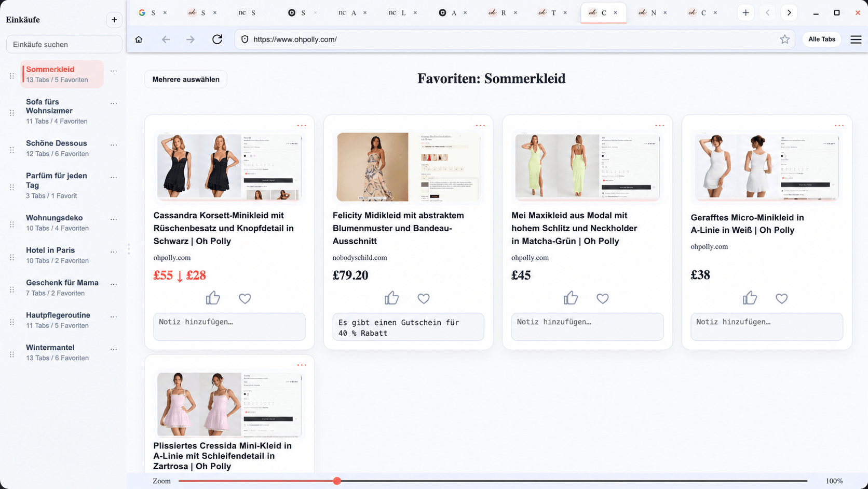Heart the Cassandra Korsett-Minikleid
The height and width of the screenshot is (489, 868).
point(245,298)
